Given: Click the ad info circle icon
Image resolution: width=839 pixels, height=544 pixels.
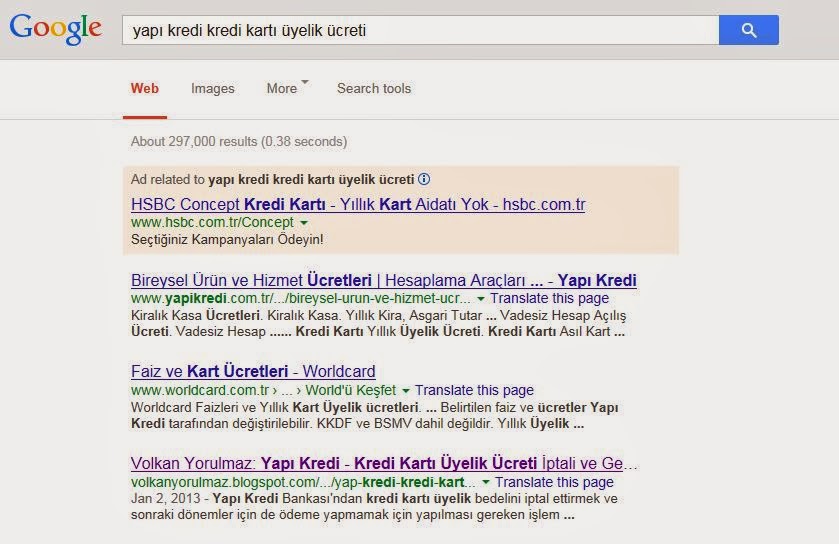Looking at the screenshot, I should [x=424, y=179].
